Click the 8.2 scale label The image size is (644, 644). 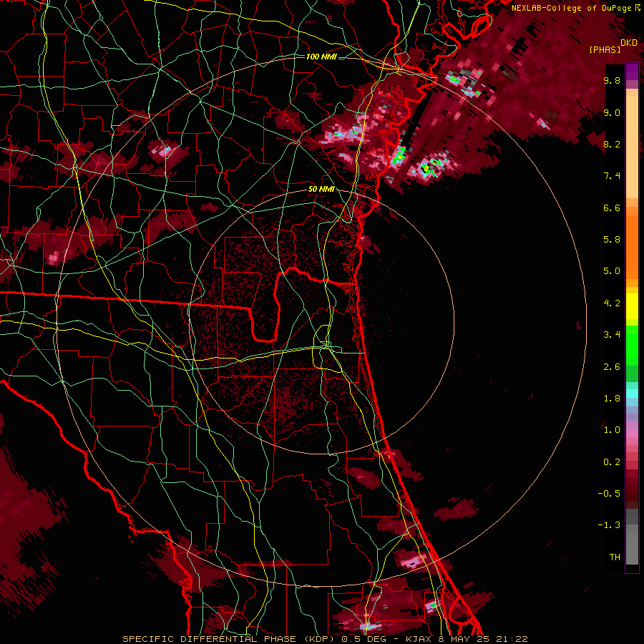click(x=612, y=144)
